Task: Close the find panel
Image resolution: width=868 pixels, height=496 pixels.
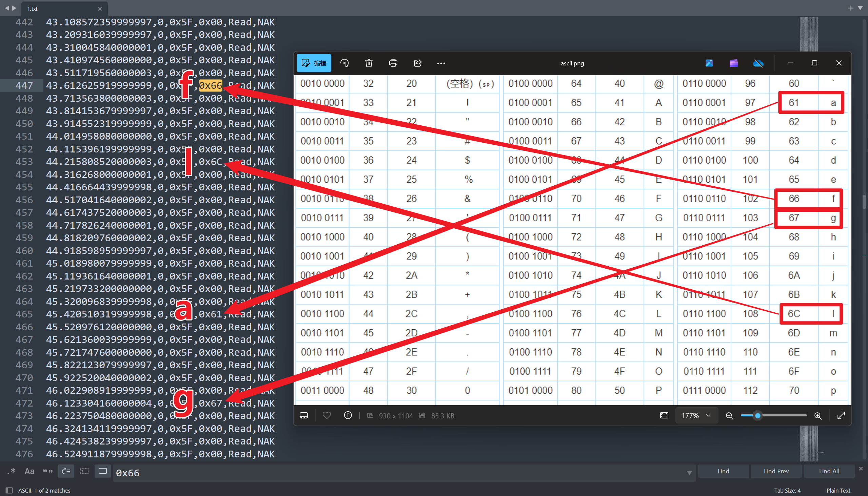Action: coord(861,469)
